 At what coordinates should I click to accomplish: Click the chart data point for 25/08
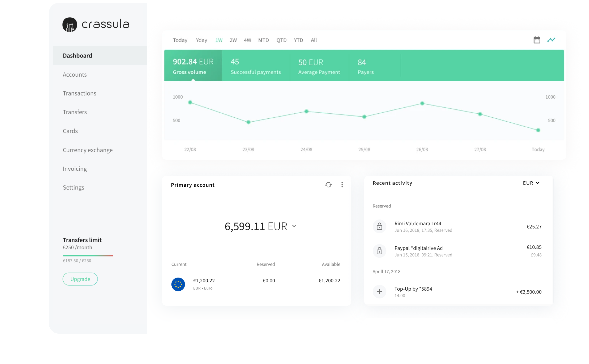point(364,117)
